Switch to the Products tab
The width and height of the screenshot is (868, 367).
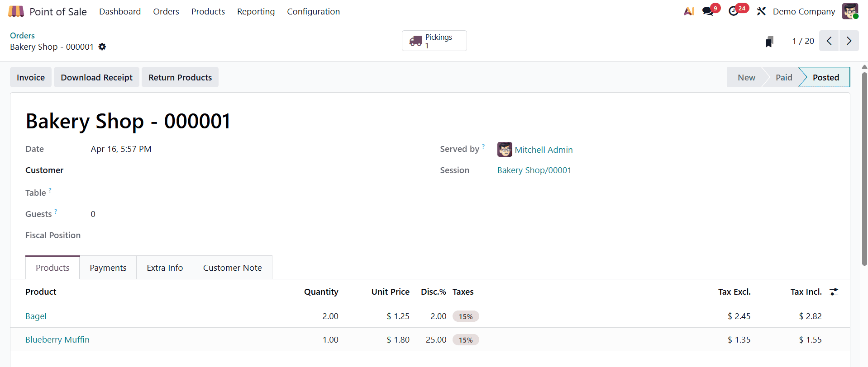coord(52,268)
